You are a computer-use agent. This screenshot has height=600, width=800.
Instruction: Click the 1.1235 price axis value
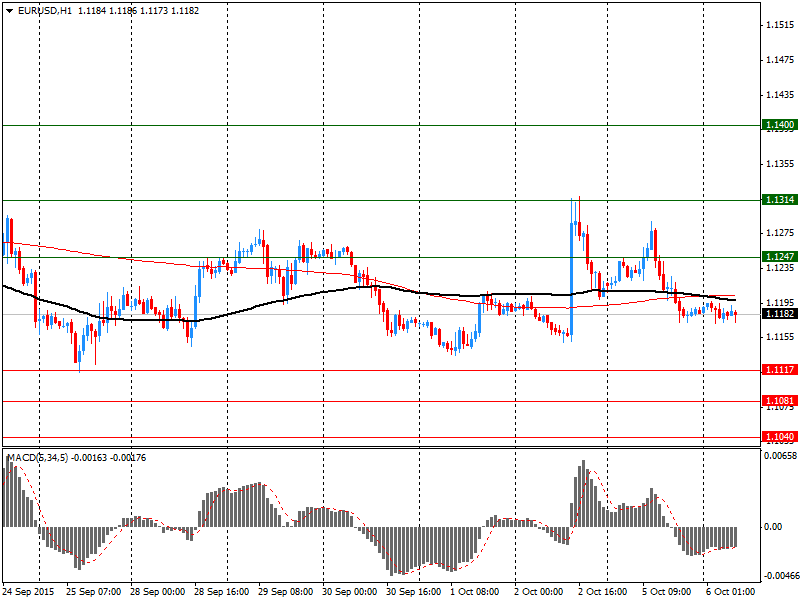tap(781, 267)
